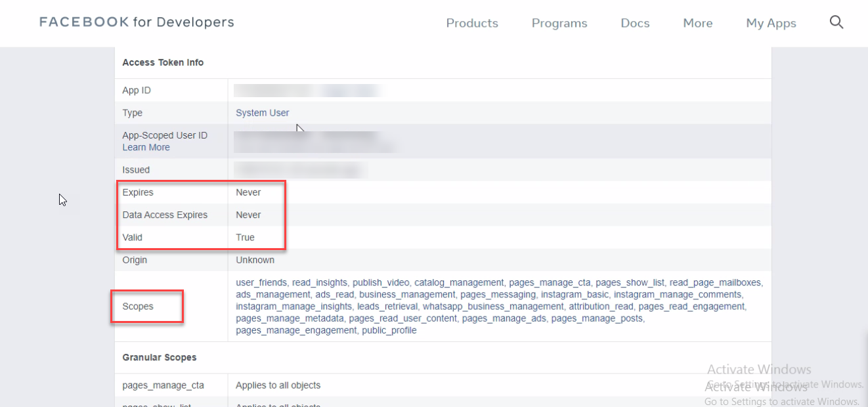Viewport: 868px width, 407px height.
Task: Go to FACEBOOK for Developers home logo
Action: (x=137, y=22)
